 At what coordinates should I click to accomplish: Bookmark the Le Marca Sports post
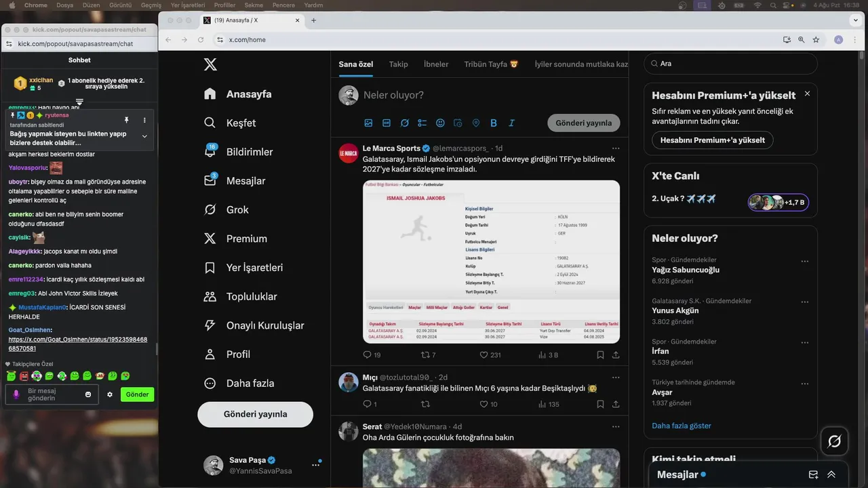600,354
